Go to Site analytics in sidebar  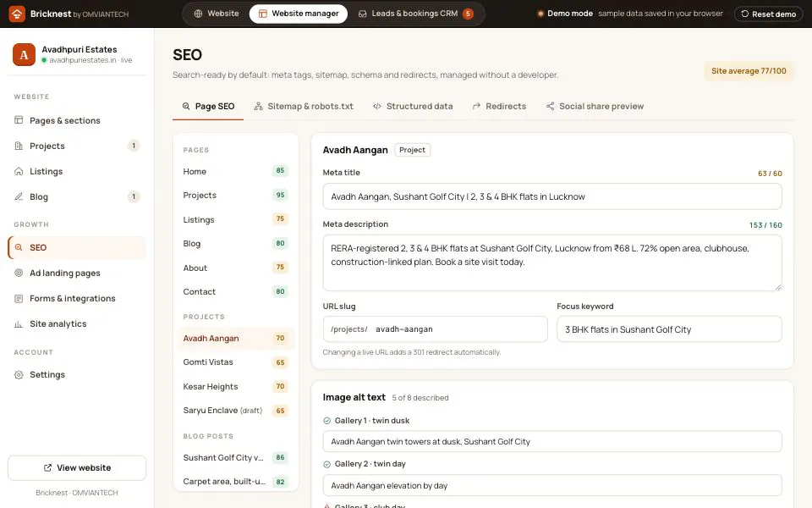click(77, 324)
